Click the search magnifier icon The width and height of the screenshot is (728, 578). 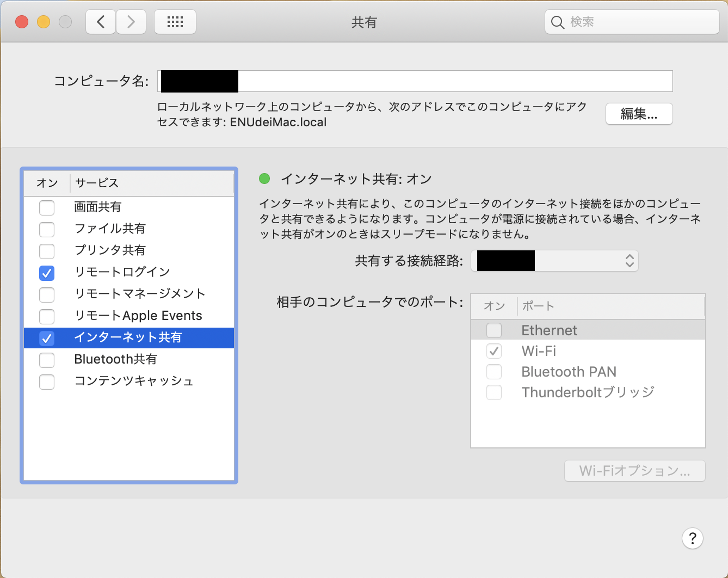tap(558, 22)
